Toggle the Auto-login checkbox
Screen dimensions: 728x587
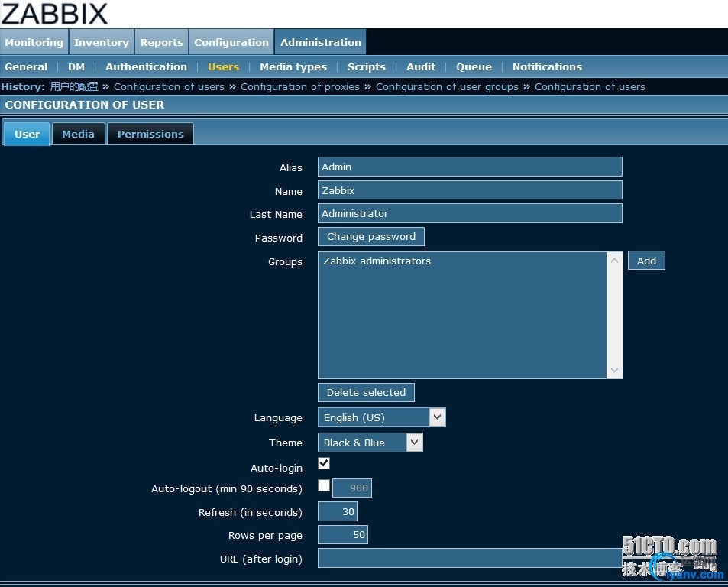pyautogui.click(x=324, y=463)
